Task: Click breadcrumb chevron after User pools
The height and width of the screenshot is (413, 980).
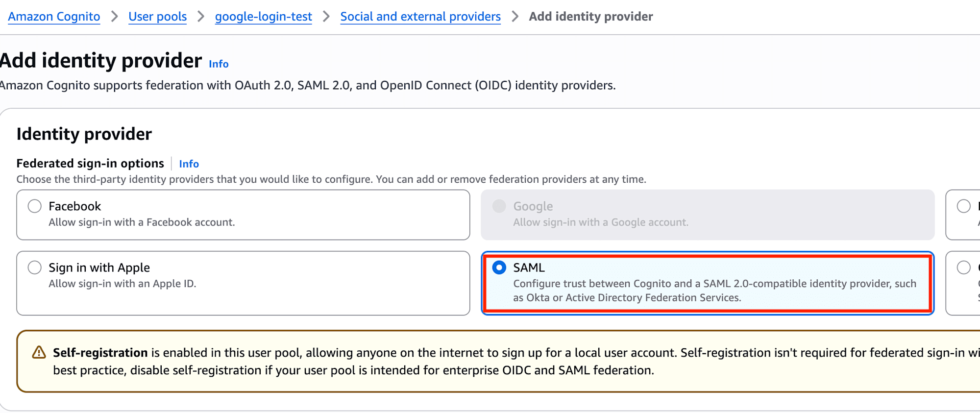Action: click(201, 17)
